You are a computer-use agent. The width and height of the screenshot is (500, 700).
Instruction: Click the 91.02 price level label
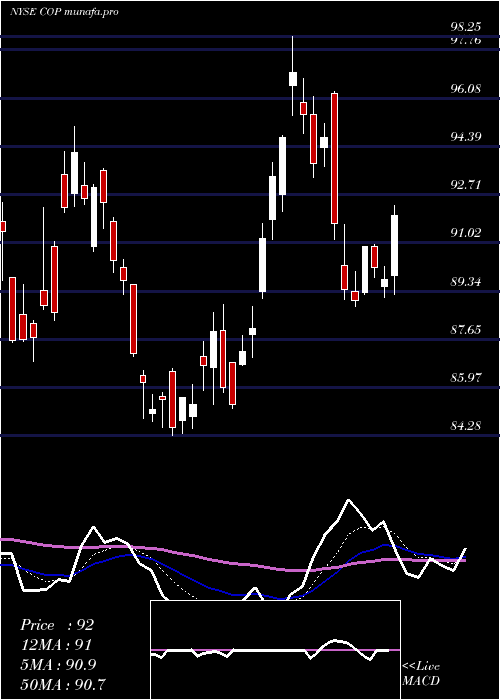tap(466, 233)
